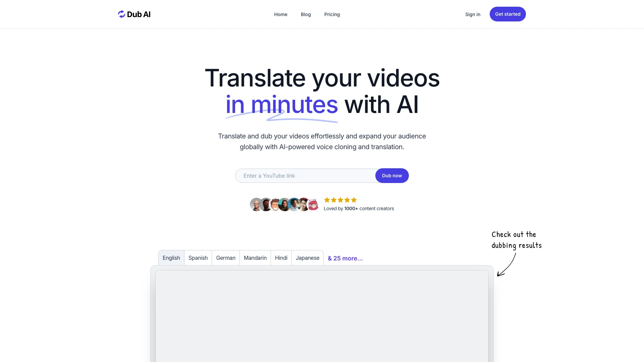This screenshot has height=362, width=644.
Task: Select the Japanese language tab
Action: tap(307, 258)
